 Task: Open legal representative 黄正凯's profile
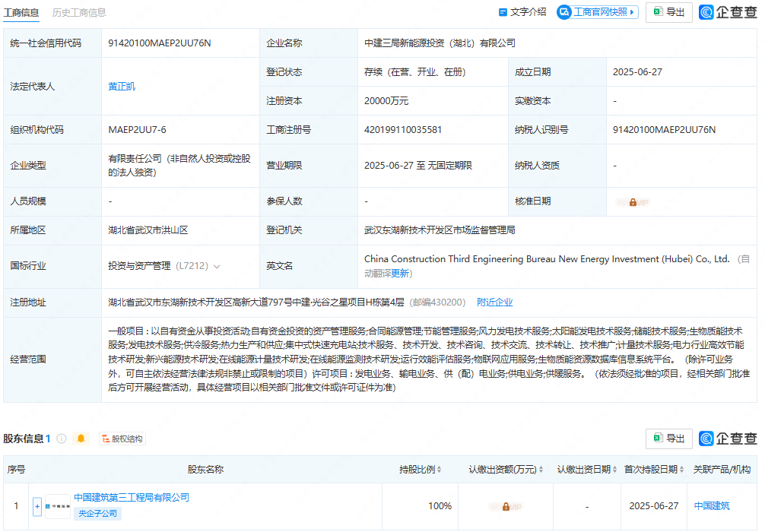[122, 87]
